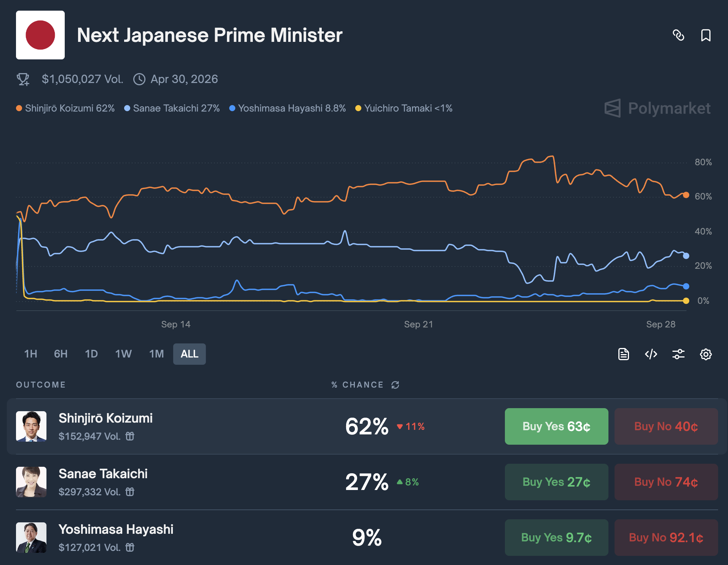Switch chart to 1W range
The image size is (728, 565).
point(123,354)
